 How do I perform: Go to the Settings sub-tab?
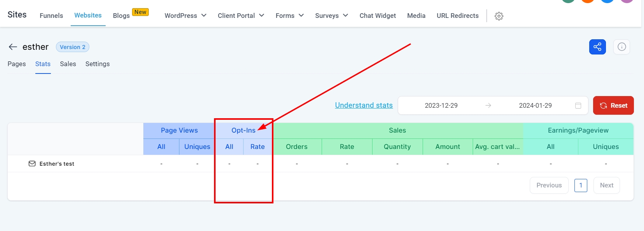pos(97,64)
